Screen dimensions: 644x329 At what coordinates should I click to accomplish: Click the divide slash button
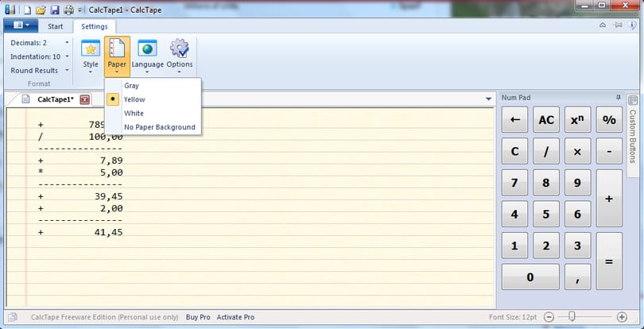click(x=546, y=151)
